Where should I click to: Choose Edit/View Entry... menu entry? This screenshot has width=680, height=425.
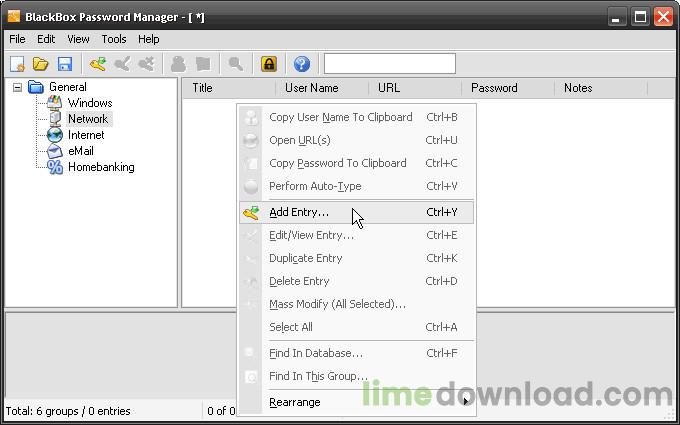356,235
